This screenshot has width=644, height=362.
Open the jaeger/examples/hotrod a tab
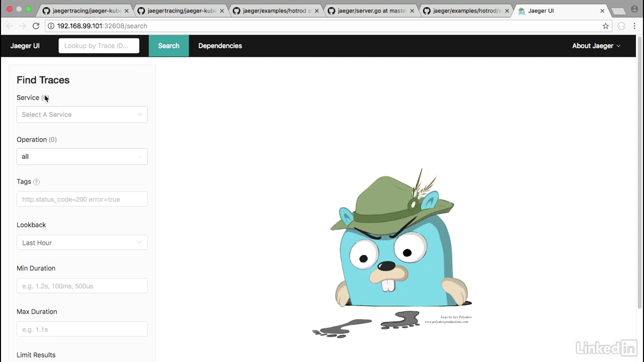coord(276,11)
